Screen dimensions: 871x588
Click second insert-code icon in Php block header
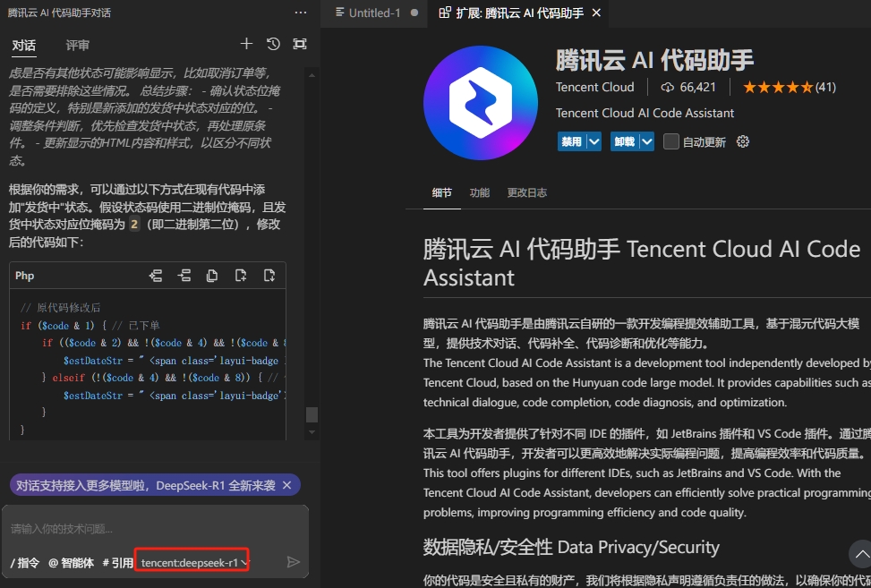point(184,276)
